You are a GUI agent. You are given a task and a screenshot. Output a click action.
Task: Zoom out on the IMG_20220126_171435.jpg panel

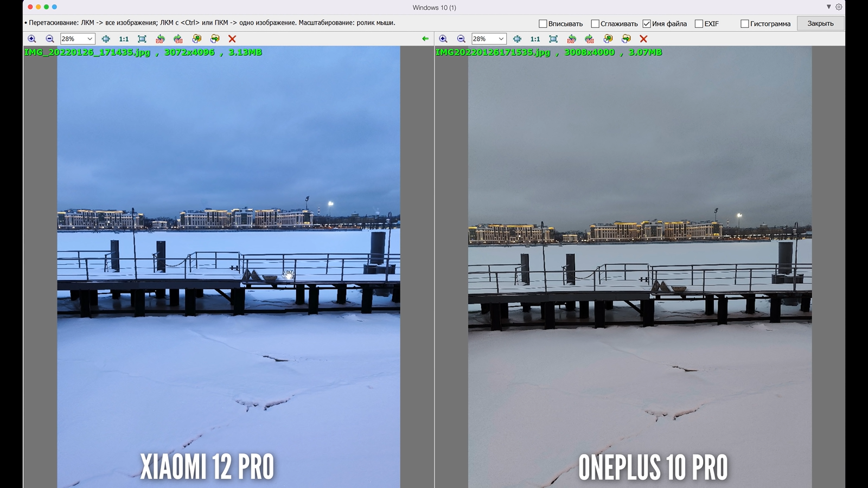[x=50, y=39]
